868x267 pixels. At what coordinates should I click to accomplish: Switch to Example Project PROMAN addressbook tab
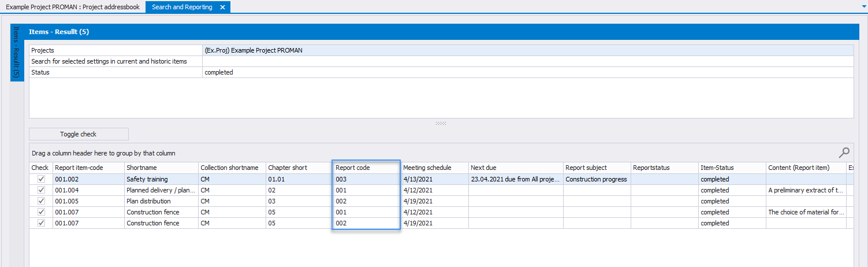[x=72, y=7]
